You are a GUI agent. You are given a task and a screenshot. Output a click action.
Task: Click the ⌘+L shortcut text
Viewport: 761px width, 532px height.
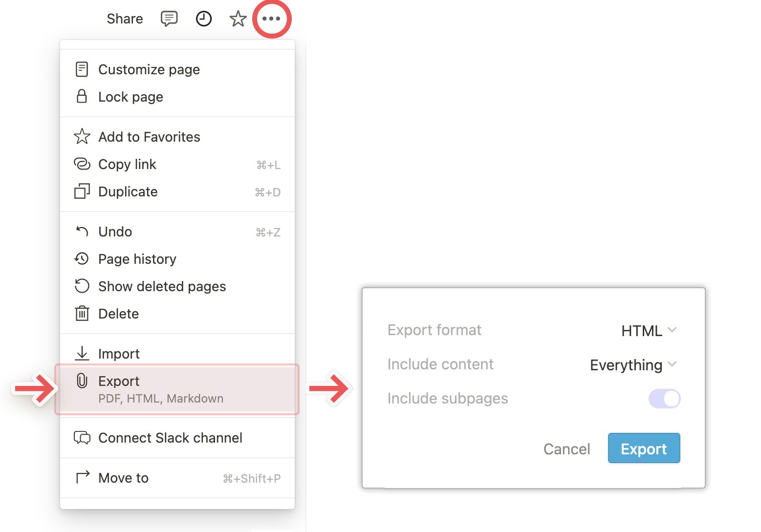pyautogui.click(x=268, y=165)
